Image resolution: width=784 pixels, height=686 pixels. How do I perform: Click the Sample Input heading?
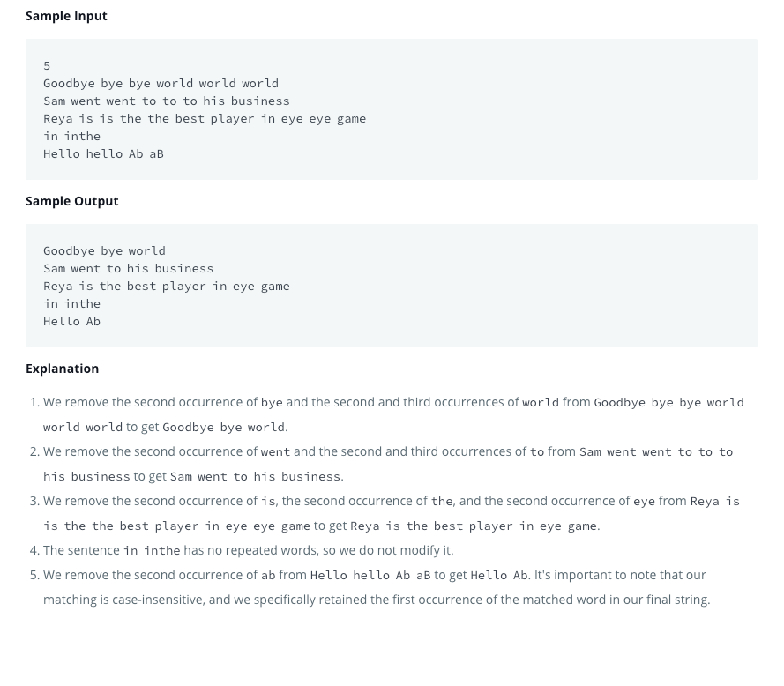pos(66,16)
